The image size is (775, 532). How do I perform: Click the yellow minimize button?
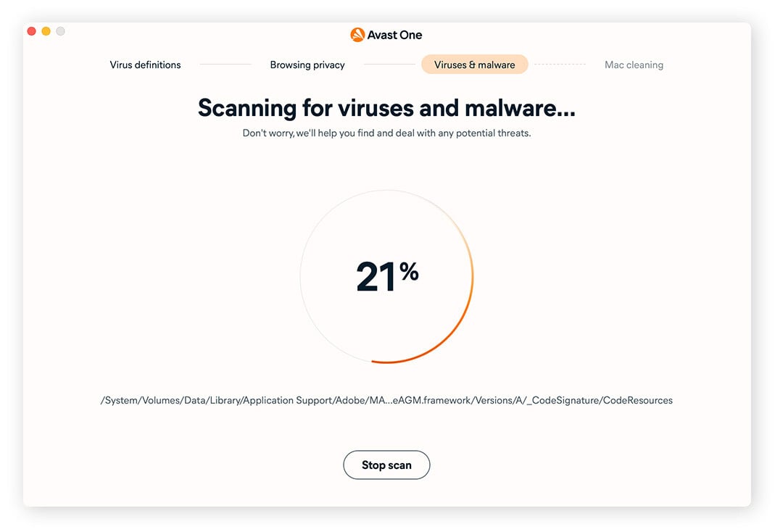pos(45,31)
